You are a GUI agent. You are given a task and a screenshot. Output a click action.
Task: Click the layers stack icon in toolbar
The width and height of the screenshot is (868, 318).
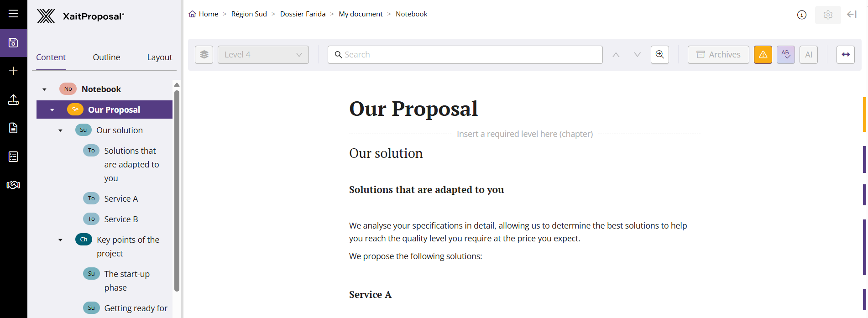pos(204,55)
